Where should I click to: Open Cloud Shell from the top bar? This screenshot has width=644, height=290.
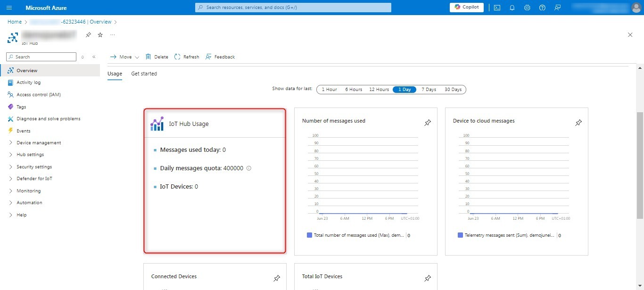(x=497, y=8)
